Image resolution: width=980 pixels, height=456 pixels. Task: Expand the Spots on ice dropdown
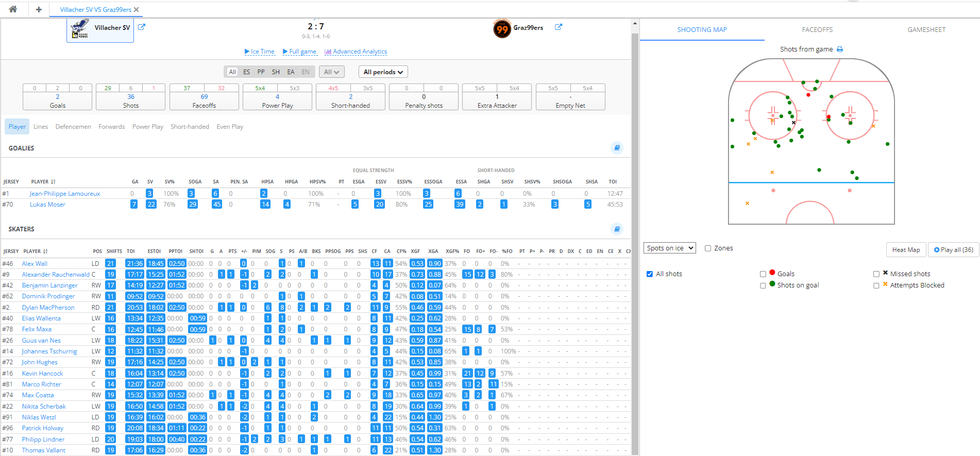[670, 248]
